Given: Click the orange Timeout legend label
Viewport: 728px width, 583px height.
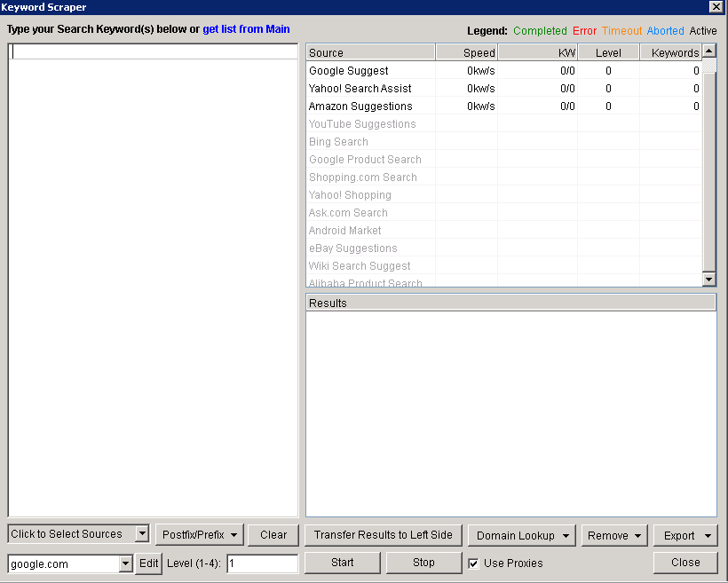Looking at the screenshot, I should (621, 31).
